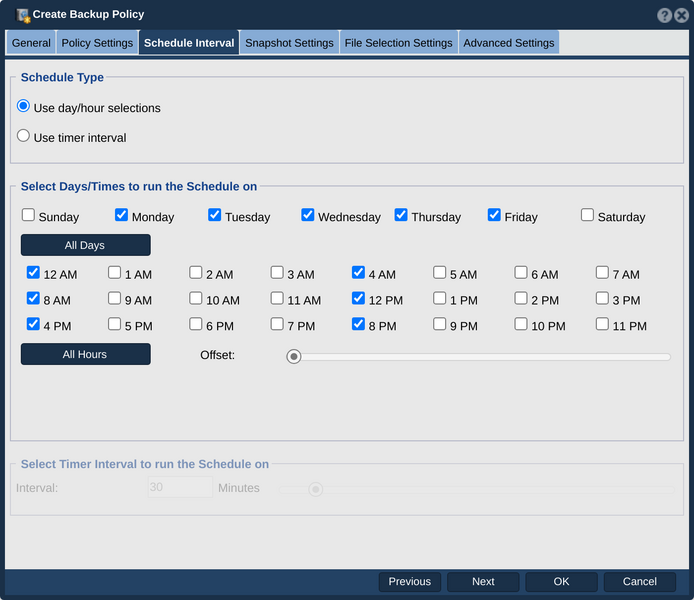Switch to the General tab
694x600 pixels.
pos(31,43)
